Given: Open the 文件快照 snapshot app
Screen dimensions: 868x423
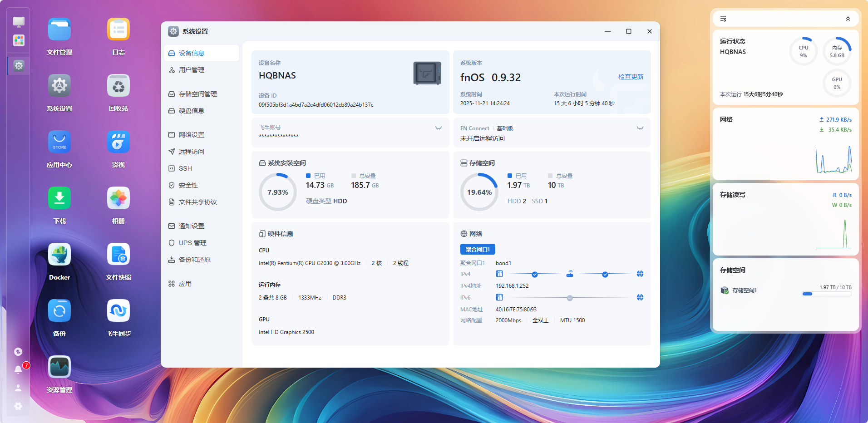Looking at the screenshot, I should (118, 255).
